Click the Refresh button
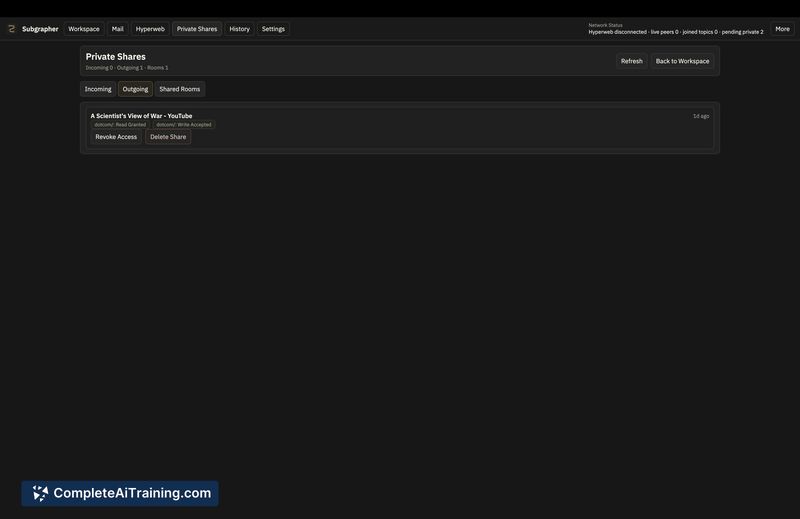Image resolution: width=800 pixels, height=519 pixels. (632, 61)
